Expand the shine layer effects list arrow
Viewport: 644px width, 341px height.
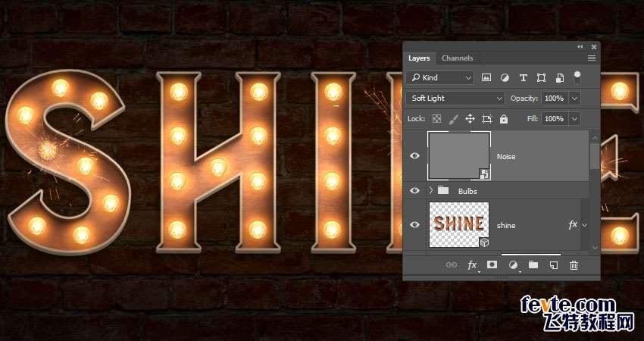(584, 225)
